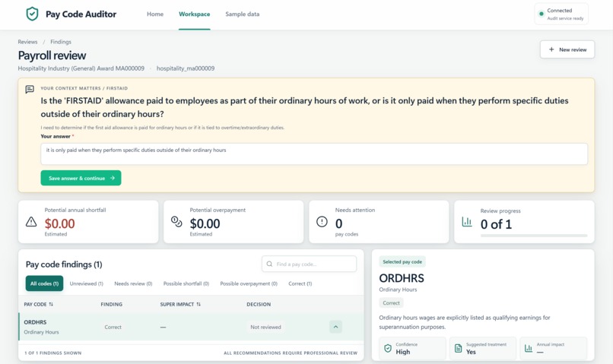Select the Possible shortfall (0) filter tab
Screen dimensions: 613x364
coord(186,283)
